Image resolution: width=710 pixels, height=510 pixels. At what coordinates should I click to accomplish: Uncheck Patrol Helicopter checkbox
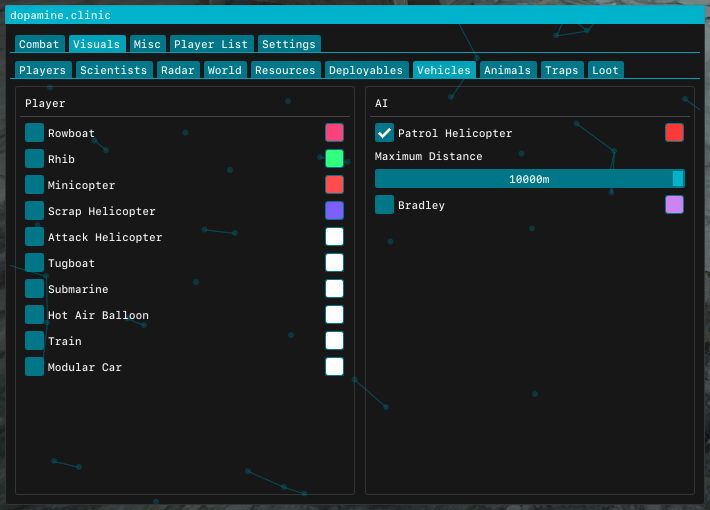[384, 133]
